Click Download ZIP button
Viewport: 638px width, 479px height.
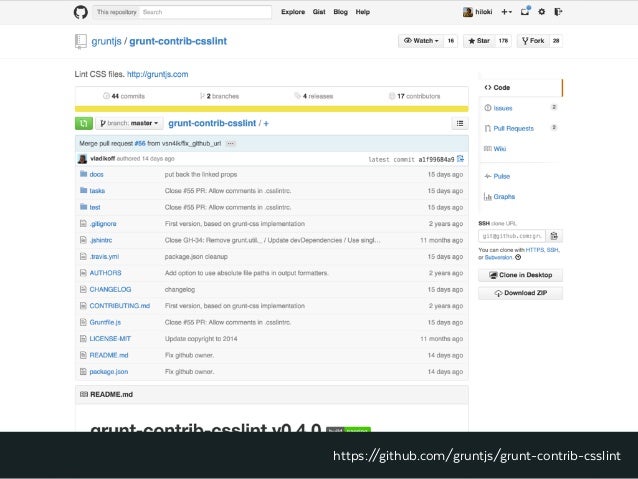[x=520, y=293]
